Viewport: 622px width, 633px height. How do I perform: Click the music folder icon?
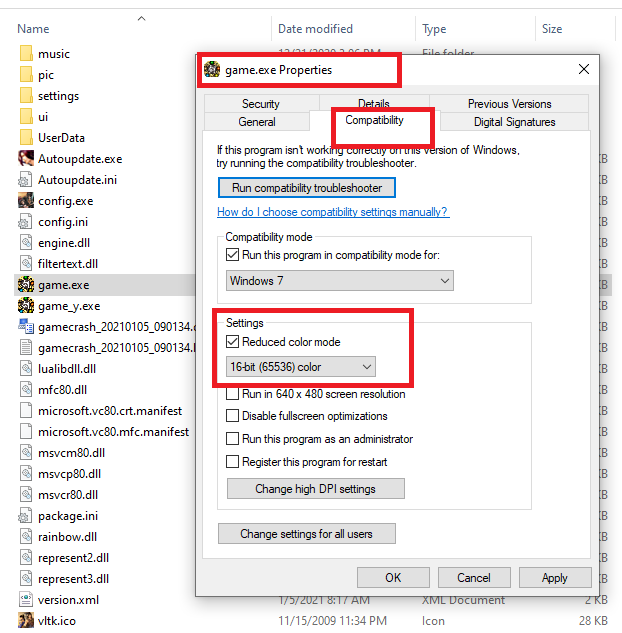click(x=27, y=54)
